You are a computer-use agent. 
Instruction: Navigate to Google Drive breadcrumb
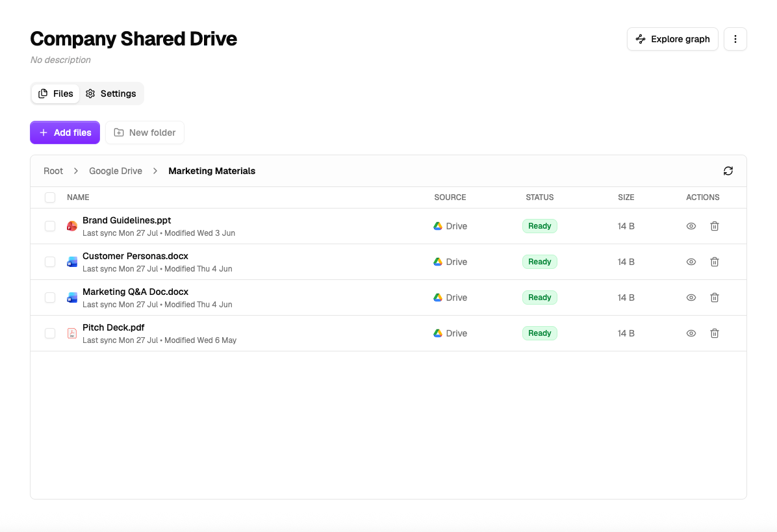[116, 171]
